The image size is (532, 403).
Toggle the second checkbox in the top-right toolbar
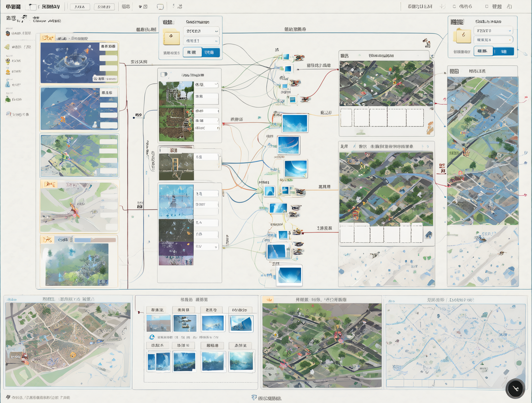pos(487,6)
